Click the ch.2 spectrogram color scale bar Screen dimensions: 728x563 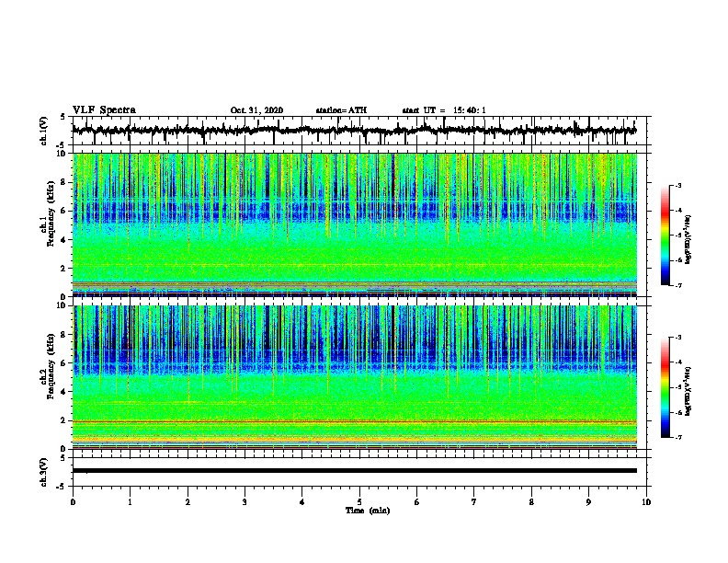[665, 387]
